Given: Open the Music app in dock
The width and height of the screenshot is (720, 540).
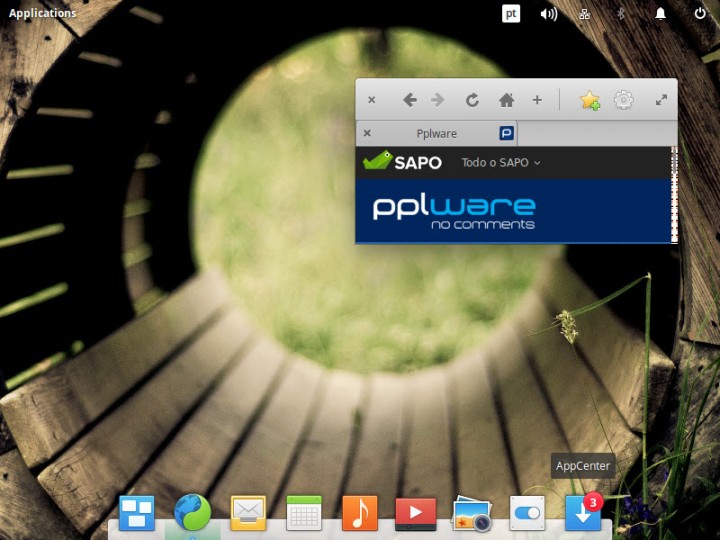Looking at the screenshot, I should 360,513.
